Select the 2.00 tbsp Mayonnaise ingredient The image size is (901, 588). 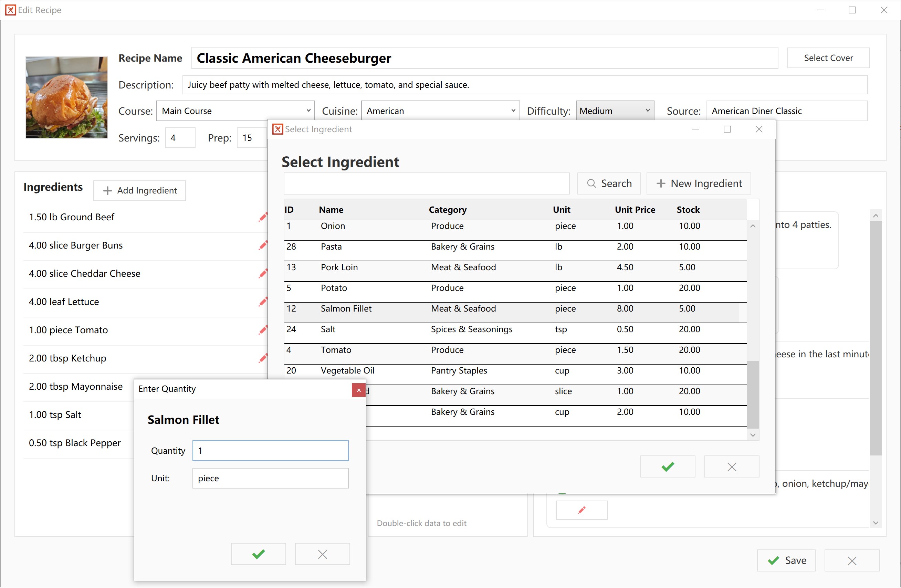(76, 387)
